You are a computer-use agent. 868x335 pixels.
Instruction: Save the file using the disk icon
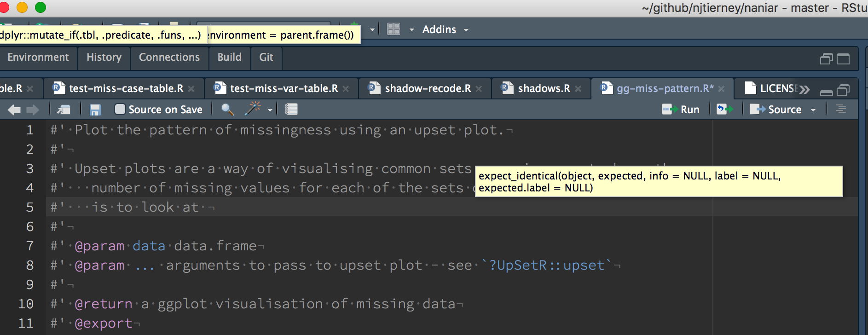(95, 109)
